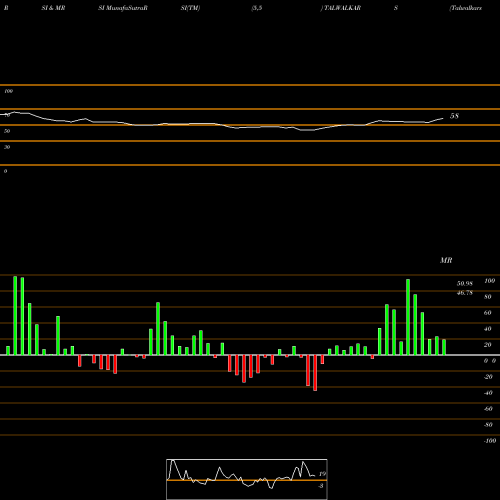Click the -80 label on MR right axis
The width and height of the screenshot is (500, 500).
click(x=488, y=425)
